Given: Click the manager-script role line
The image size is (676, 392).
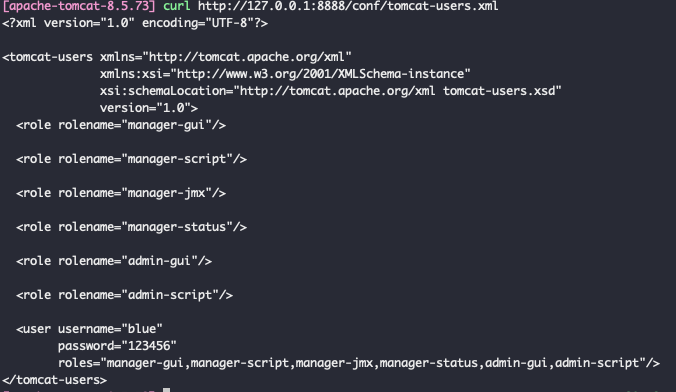Looking at the screenshot, I should (131, 159).
